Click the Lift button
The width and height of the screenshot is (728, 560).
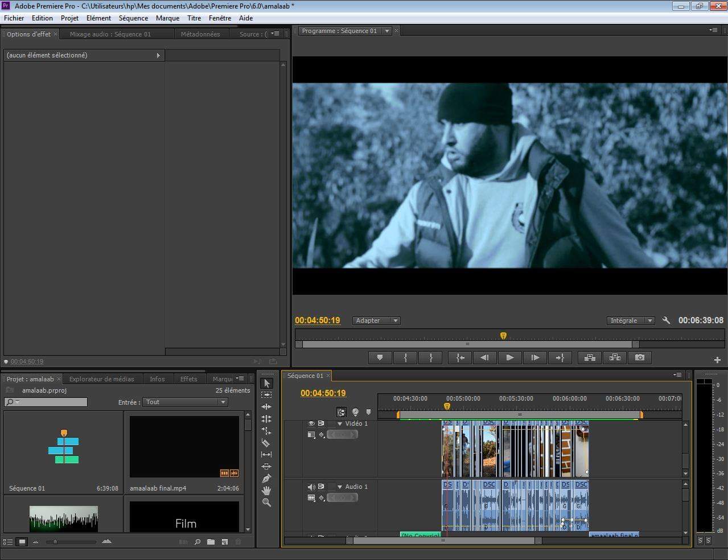(x=590, y=357)
